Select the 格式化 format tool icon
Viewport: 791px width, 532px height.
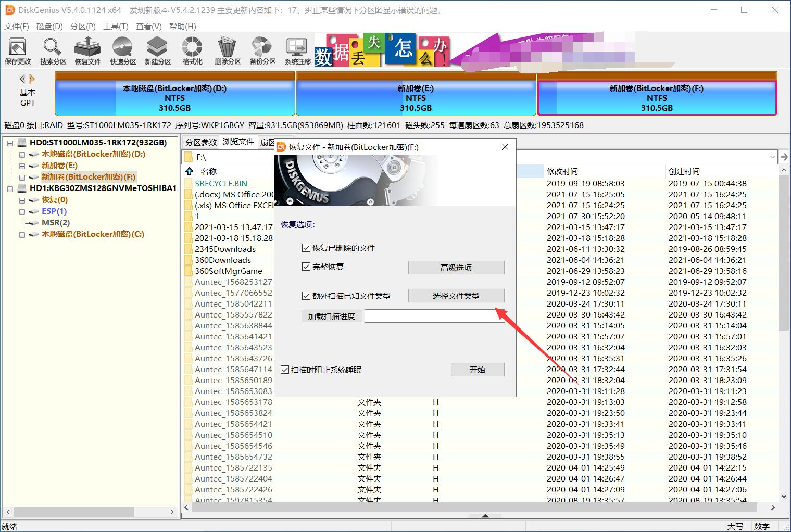192,49
